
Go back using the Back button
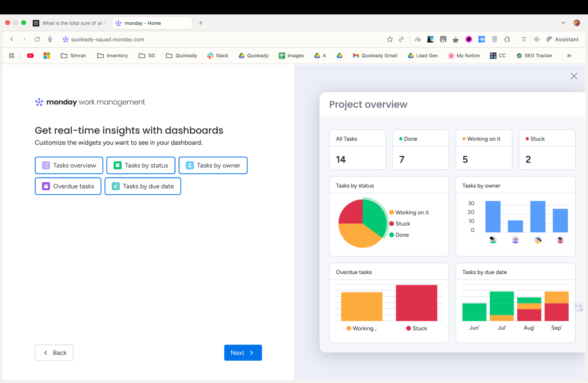(x=54, y=352)
